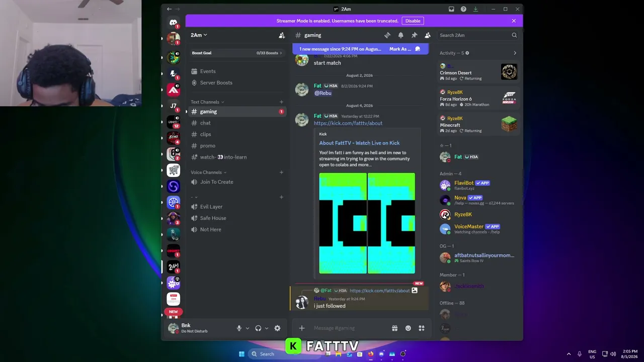The height and width of the screenshot is (362, 644).
Task: Click the Kick logo embed image
Action: point(367,223)
